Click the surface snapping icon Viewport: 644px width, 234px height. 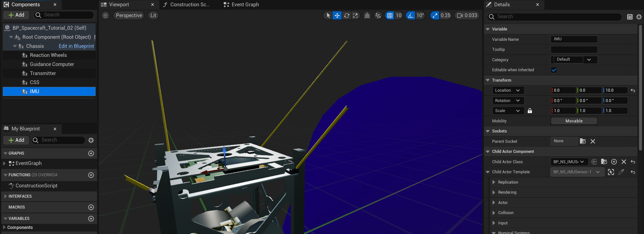(x=378, y=15)
